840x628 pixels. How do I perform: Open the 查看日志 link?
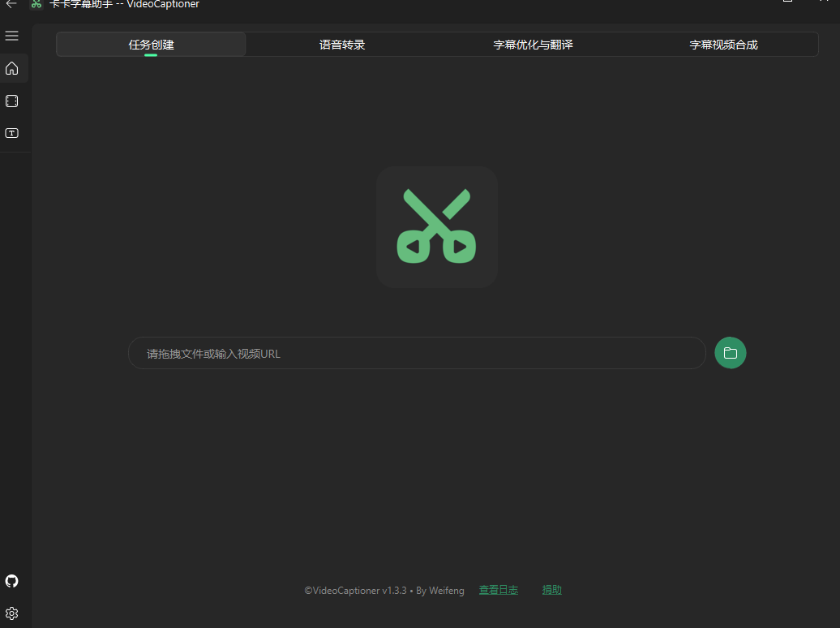(x=498, y=590)
